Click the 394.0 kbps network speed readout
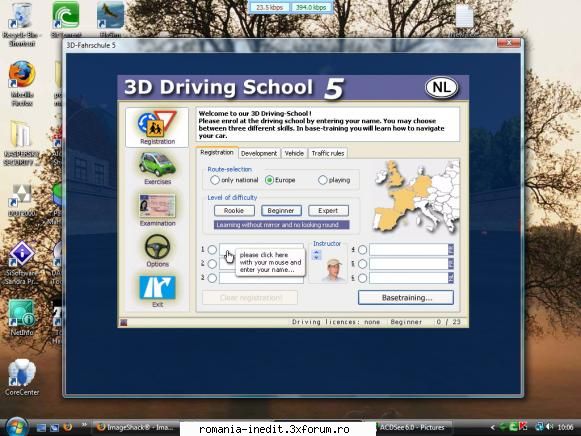The width and height of the screenshot is (581, 436). click(311, 7)
